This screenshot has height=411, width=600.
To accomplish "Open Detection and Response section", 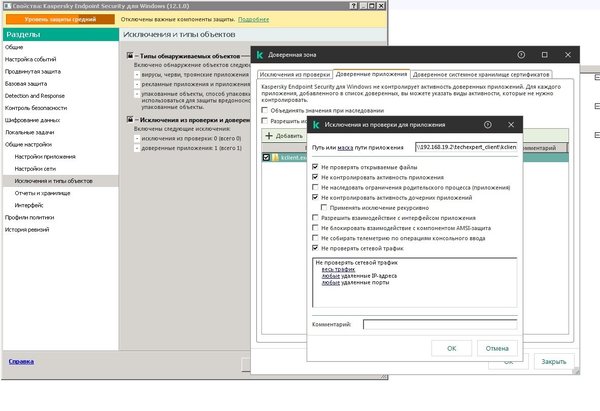I will [x=35, y=96].
